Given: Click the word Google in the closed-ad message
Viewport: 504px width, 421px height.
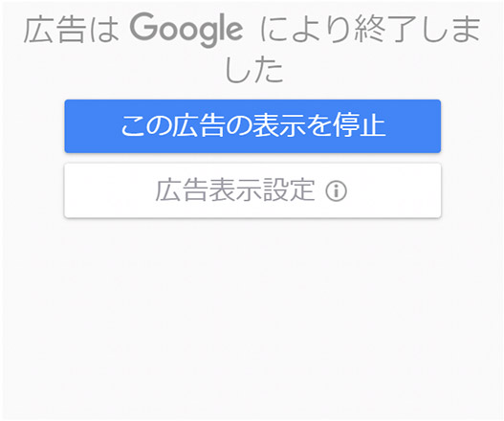Looking at the screenshot, I should coord(186,30).
